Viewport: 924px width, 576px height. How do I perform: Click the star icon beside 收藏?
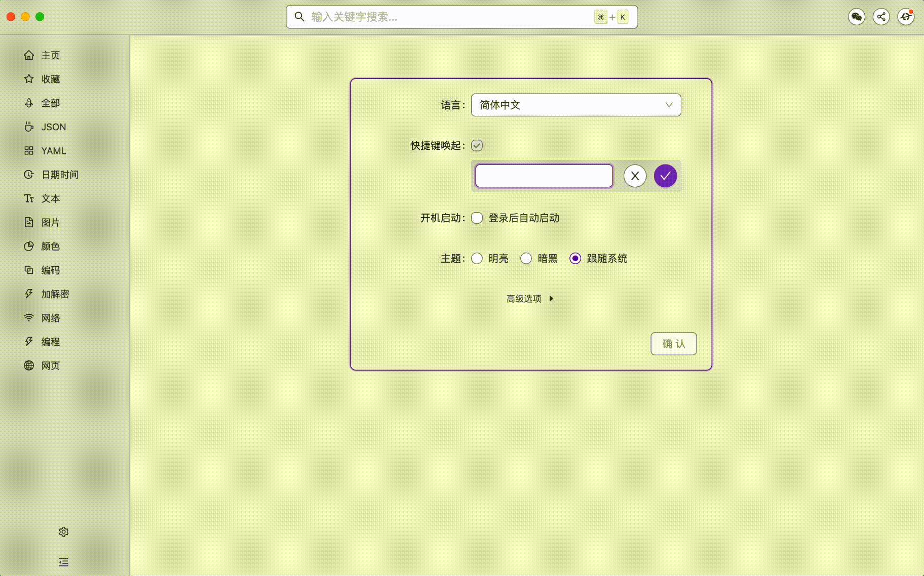coord(29,79)
